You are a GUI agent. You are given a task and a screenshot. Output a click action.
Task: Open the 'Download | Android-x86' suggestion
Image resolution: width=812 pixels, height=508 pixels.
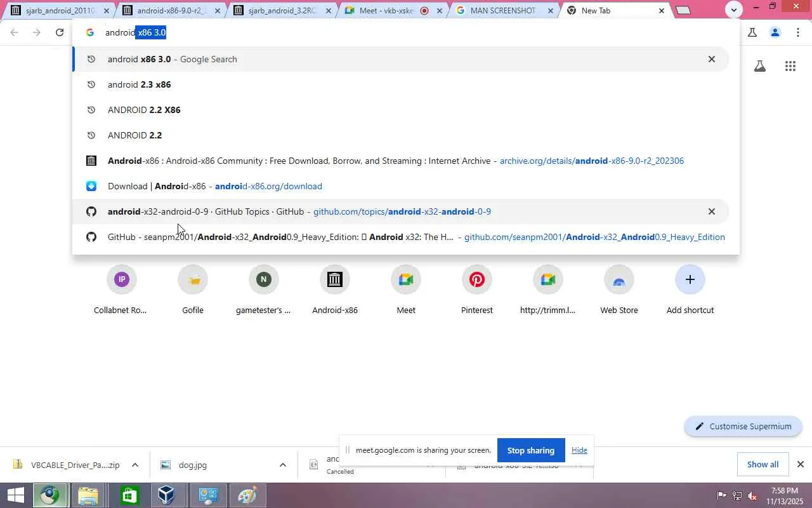400,186
